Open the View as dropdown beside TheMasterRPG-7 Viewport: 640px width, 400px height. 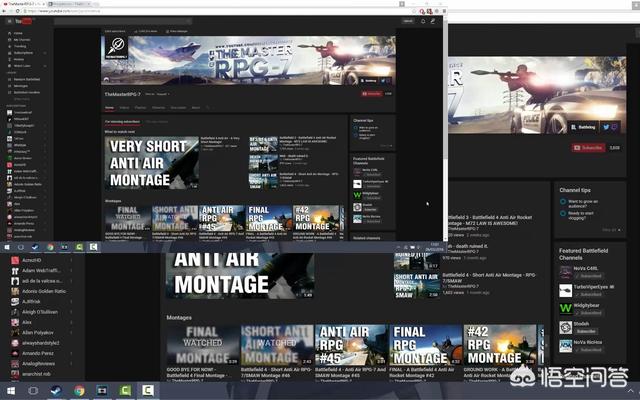coord(157,94)
